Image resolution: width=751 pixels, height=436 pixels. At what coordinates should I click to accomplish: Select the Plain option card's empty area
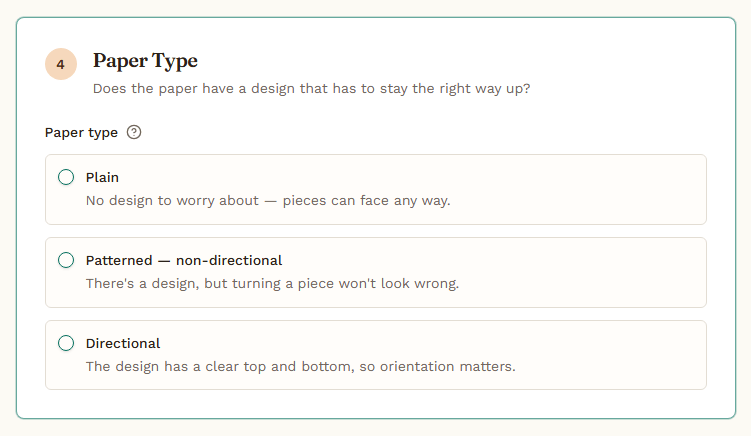tap(575, 189)
